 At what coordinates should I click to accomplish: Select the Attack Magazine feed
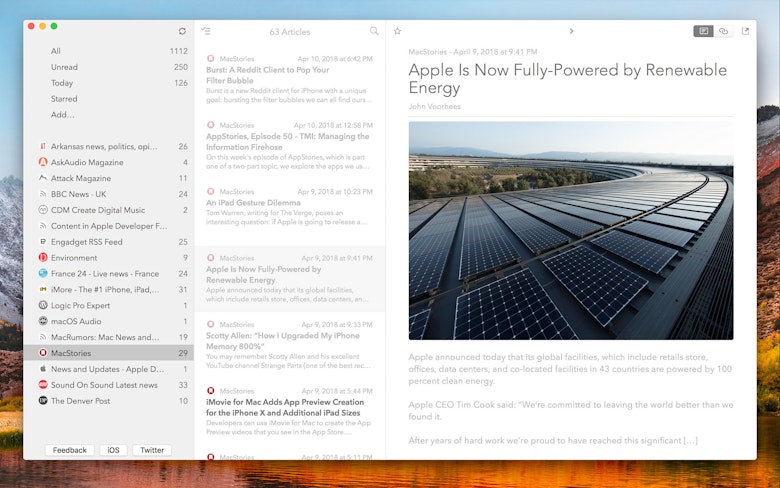[108, 178]
